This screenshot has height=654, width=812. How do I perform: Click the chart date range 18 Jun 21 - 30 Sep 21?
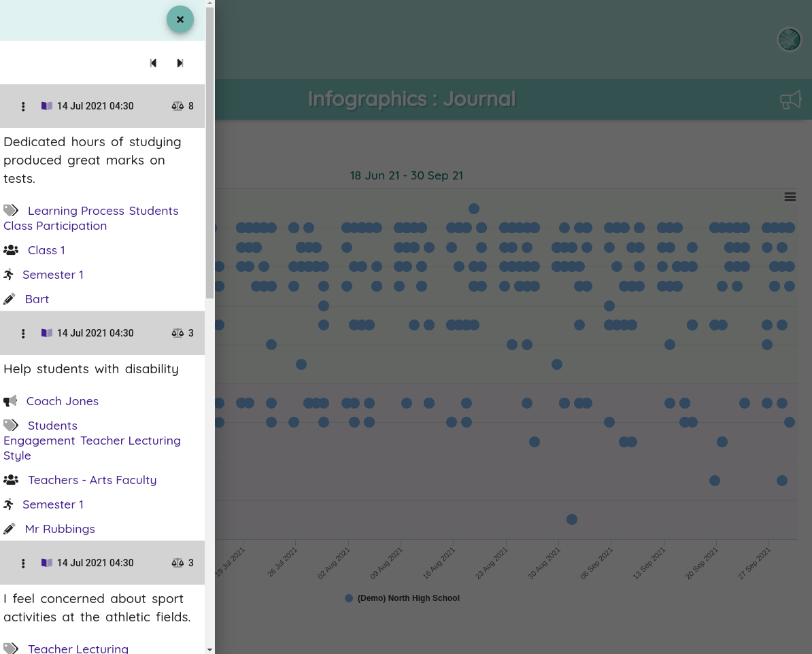[x=407, y=175]
